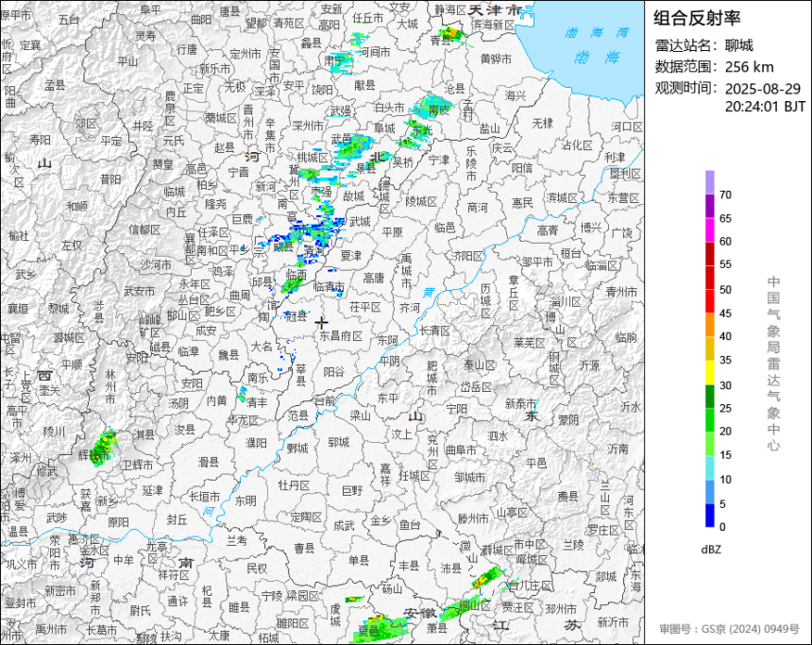Pick the deep blue 0–5 dBZ legend color
Screen dimensions: 812x645
click(709, 516)
